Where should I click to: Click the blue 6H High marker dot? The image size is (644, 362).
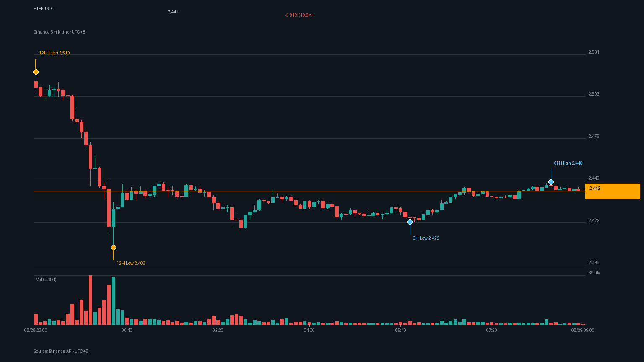coord(551,182)
